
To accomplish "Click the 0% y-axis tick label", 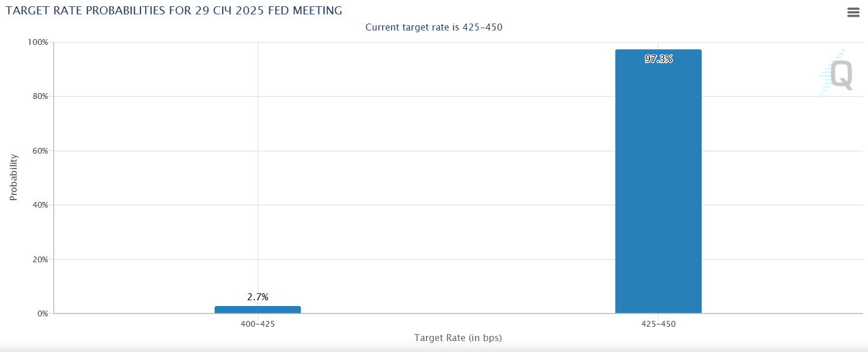I will coord(41,313).
